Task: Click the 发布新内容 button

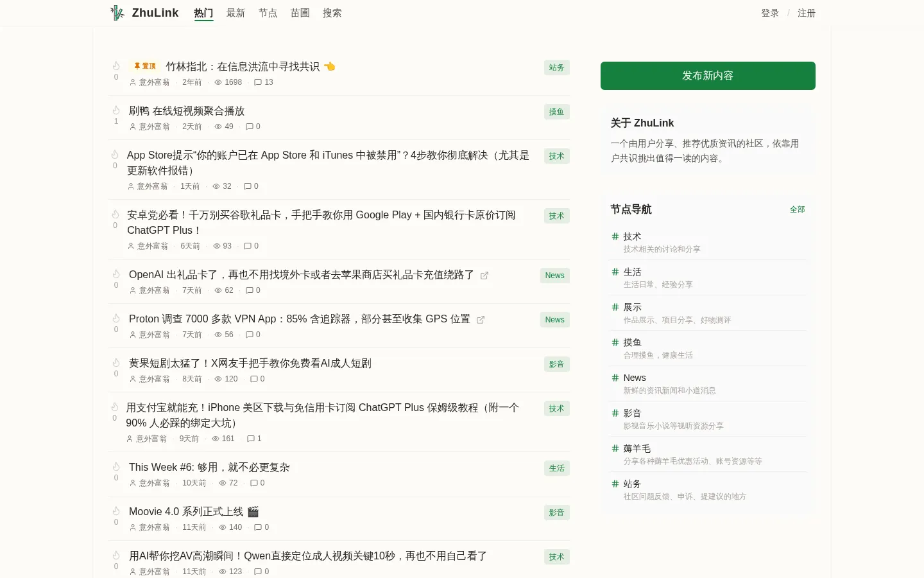Action: pyautogui.click(x=708, y=76)
